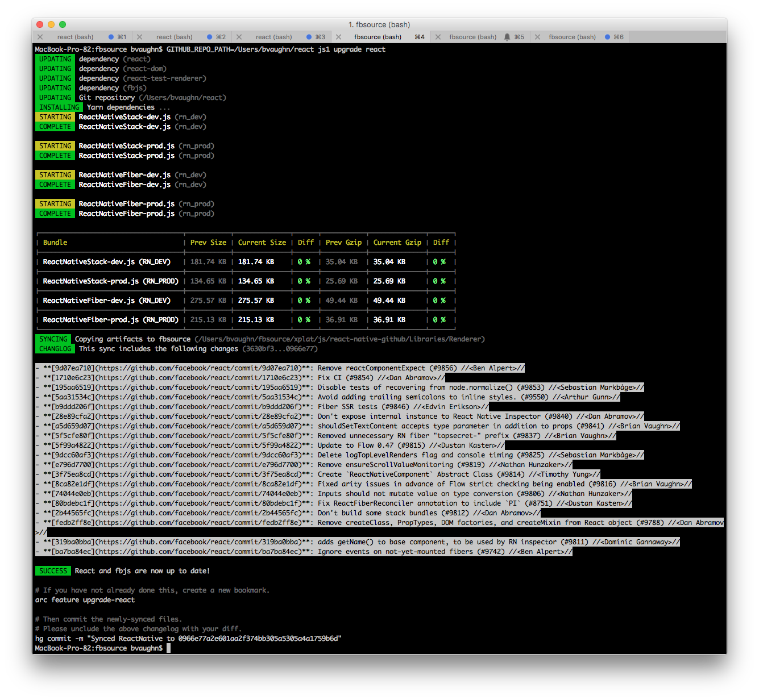Image resolution: width=759 pixels, height=700 pixels.
Task: Click the 'Prev Gzip' table header
Action: coord(343,243)
